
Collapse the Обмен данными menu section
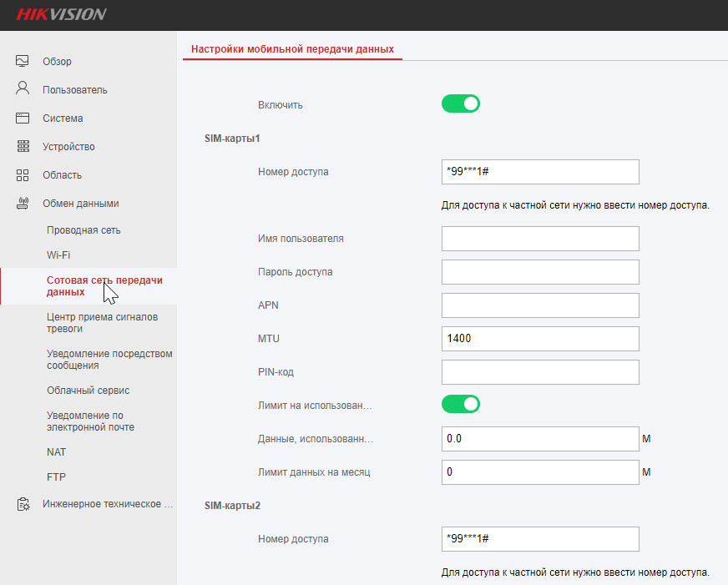pos(81,203)
